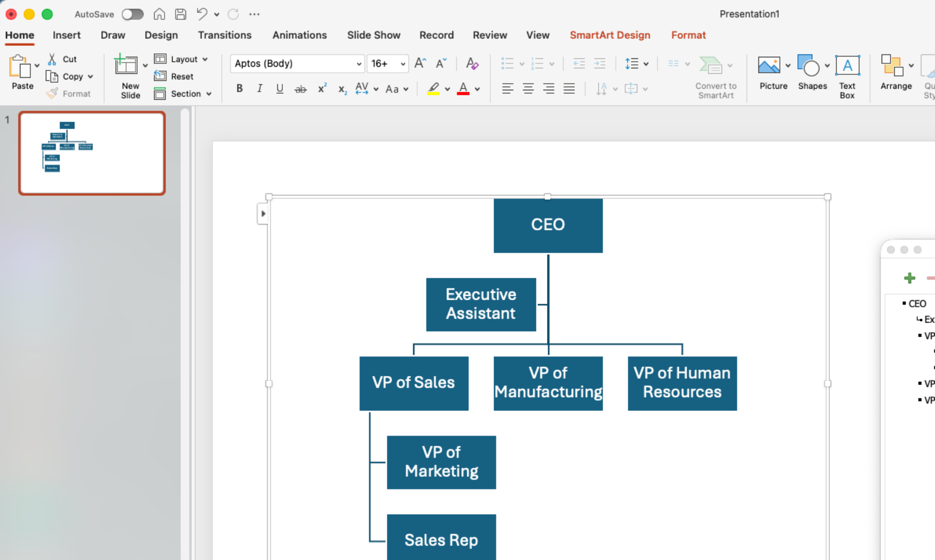935x560 pixels.
Task: Click the Convert to SmartArt button
Action: 715,77
